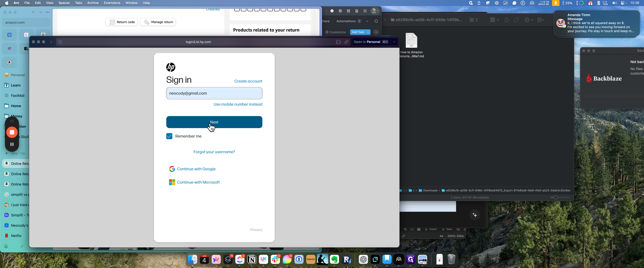Image resolution: width=644 pixels, height=268 pixels.
Task: Select the Netflix tab in Arc sidebar
Action: 16,236
